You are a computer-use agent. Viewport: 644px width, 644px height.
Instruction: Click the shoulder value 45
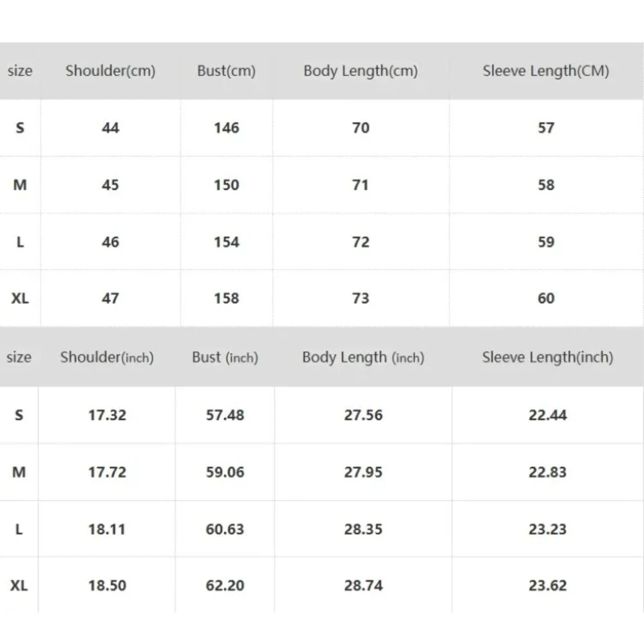pos(110,185)
